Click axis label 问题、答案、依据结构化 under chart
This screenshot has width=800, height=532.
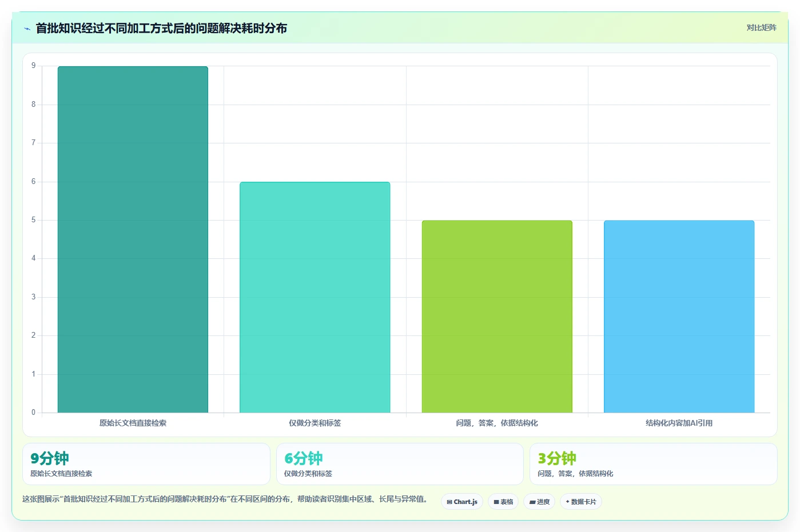(x=497, y=423)
